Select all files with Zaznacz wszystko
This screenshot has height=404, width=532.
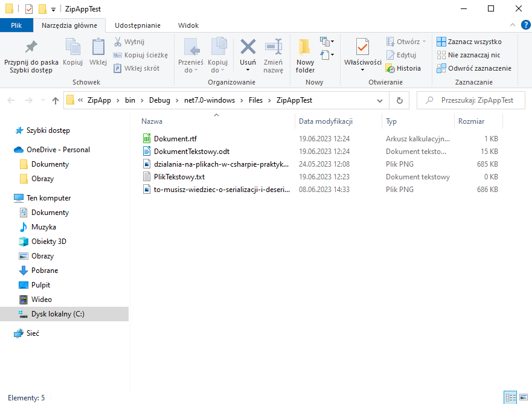tap(469, 42)
